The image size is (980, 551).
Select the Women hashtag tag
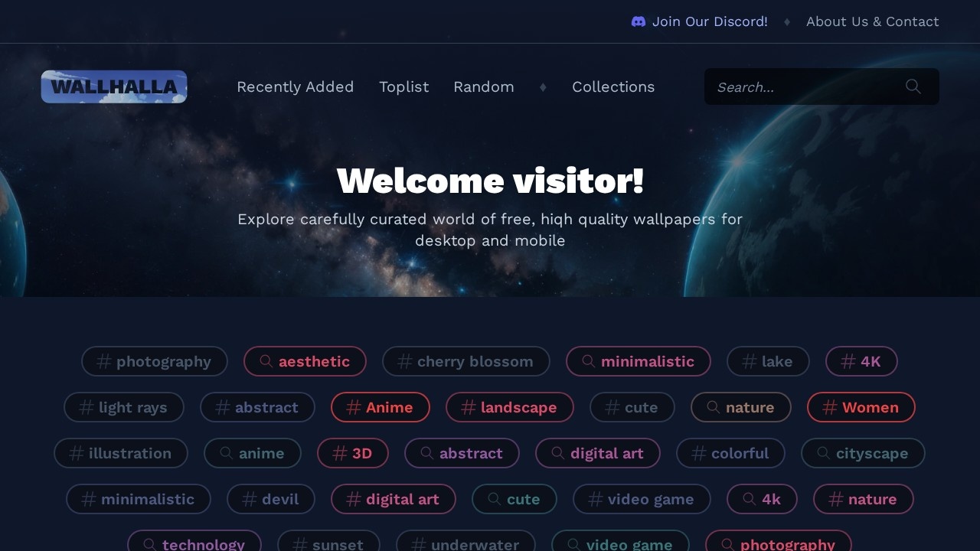pyautogui.click(x=861, y=407)
